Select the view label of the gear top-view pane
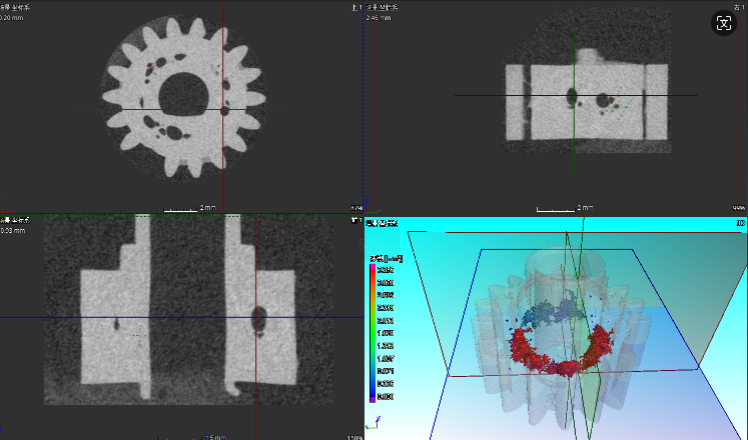The height and width of the screenshot is (440, 748). click(x=14, y=8)
